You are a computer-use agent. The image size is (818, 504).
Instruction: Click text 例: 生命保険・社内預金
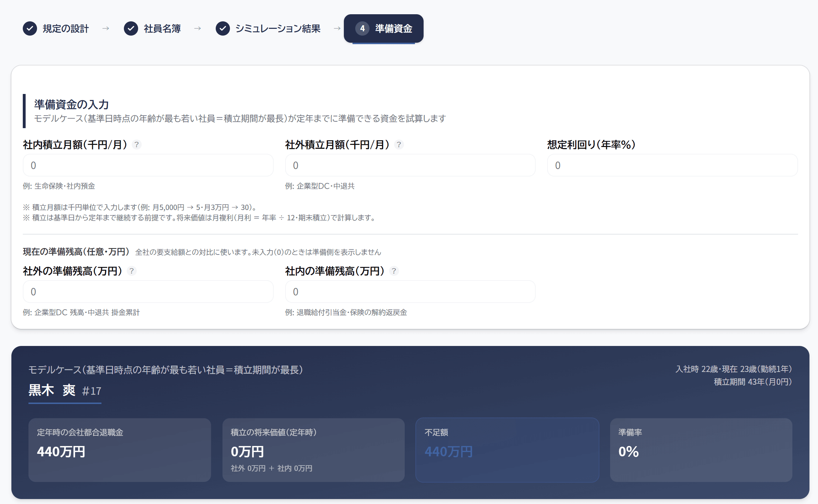tap(59, 186)
